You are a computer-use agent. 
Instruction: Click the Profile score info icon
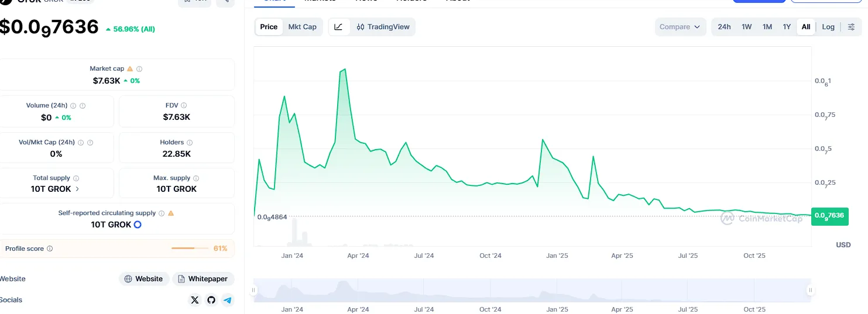[50, 249]
